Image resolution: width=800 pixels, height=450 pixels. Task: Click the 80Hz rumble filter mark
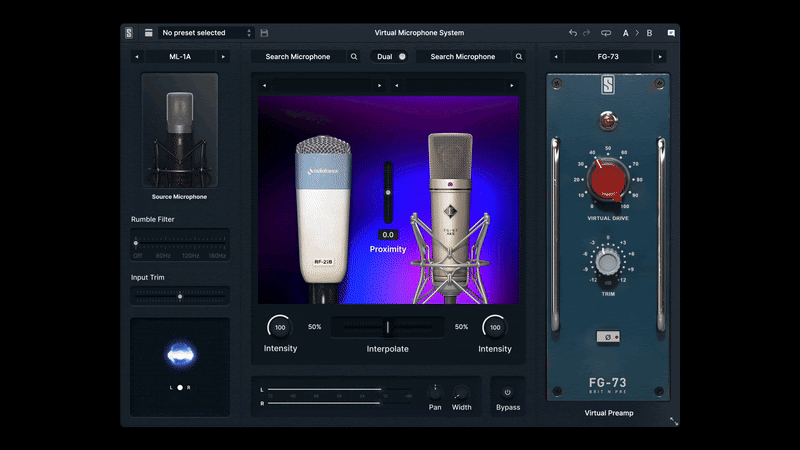(163, 256)
